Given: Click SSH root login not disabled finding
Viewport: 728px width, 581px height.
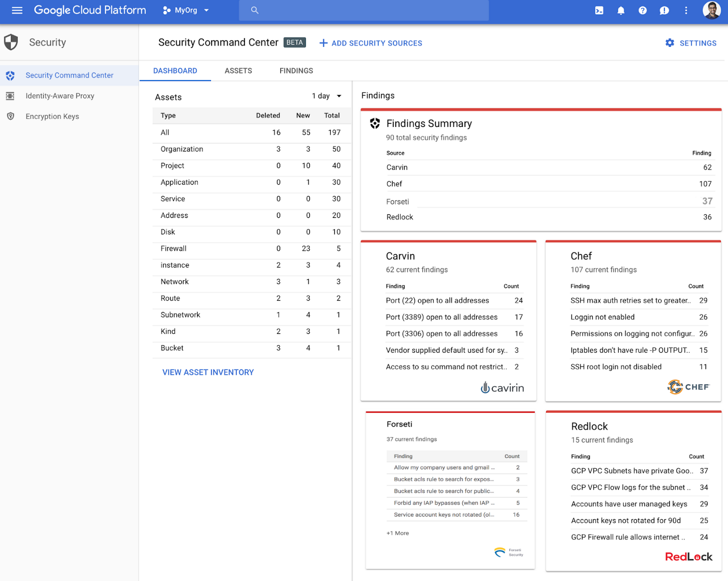Looking at the screenshot, I should tap(639, 367).
